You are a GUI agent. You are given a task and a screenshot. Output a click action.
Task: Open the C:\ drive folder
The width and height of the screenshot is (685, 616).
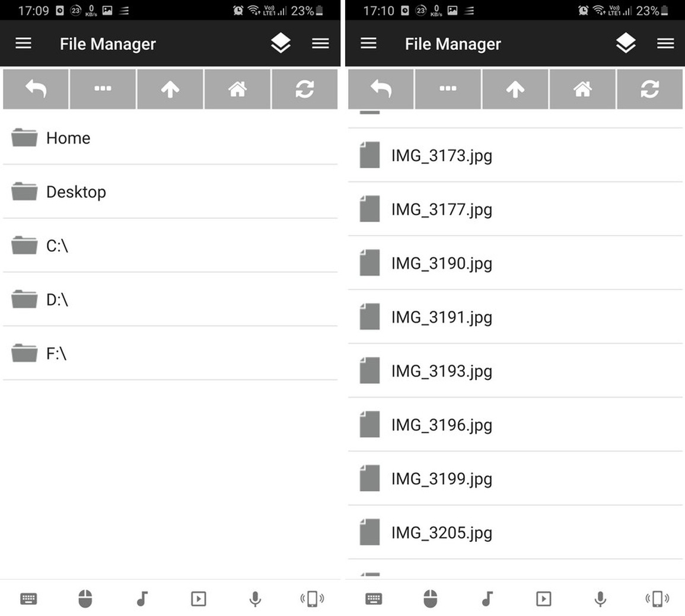[x=170, y=246]
